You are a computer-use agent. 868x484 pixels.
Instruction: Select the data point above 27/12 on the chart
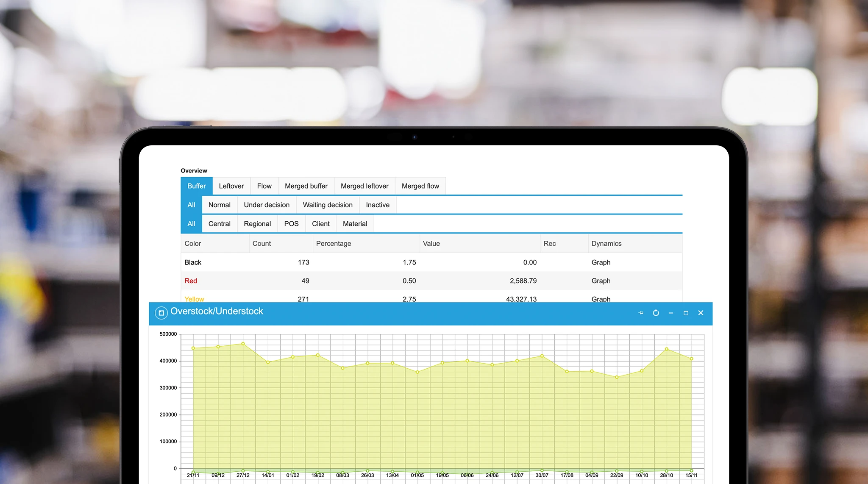(243, 344)
